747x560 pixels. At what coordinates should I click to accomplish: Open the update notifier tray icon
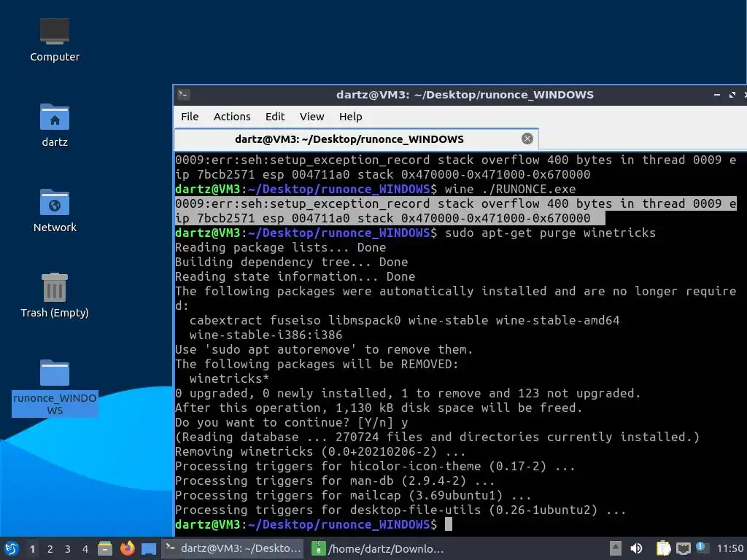pos(702,548)
